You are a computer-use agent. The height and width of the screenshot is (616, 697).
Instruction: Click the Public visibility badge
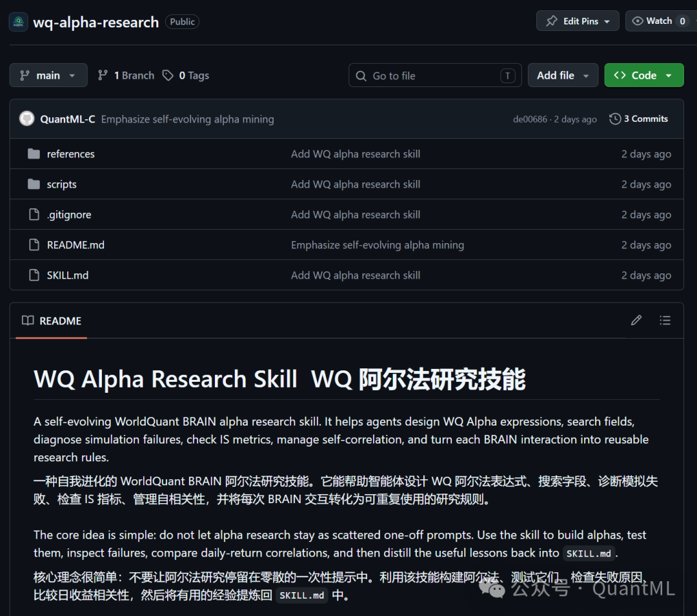point(182,22)
